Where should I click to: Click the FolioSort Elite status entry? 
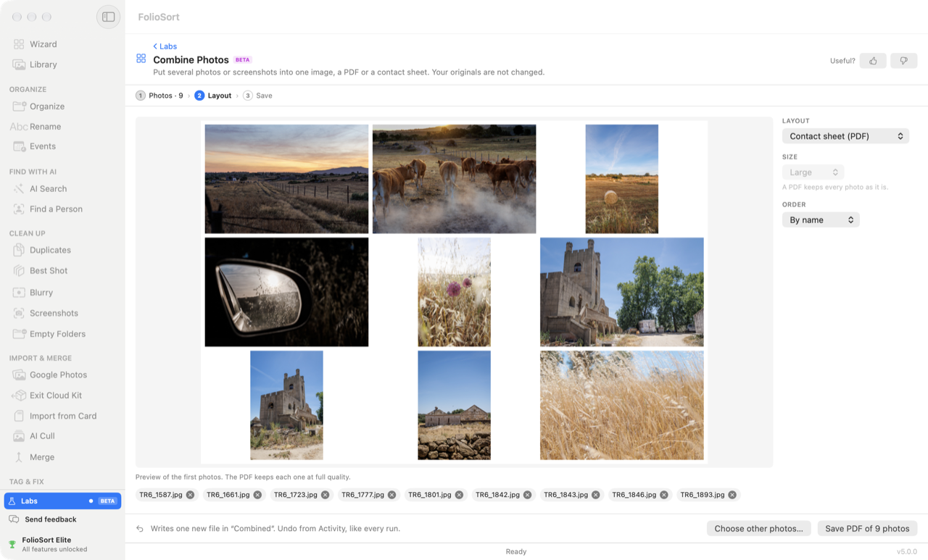coord(54,544)
